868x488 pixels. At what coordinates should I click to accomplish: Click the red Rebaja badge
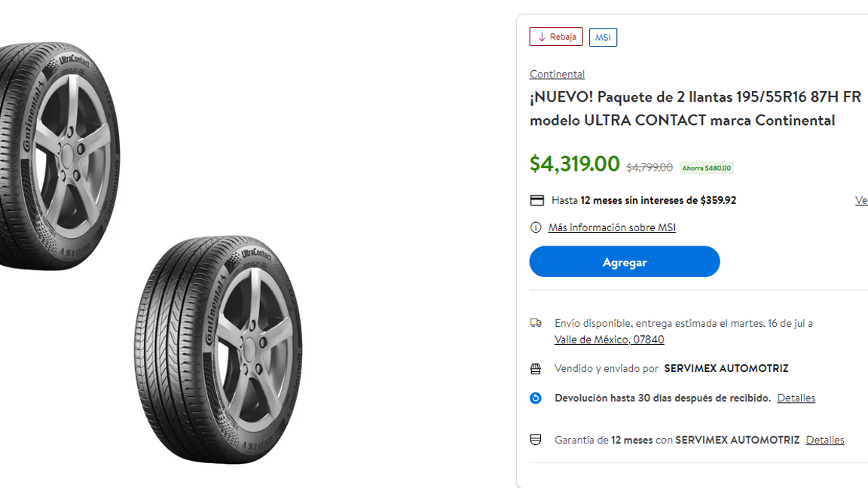click(x=556, y=36)
